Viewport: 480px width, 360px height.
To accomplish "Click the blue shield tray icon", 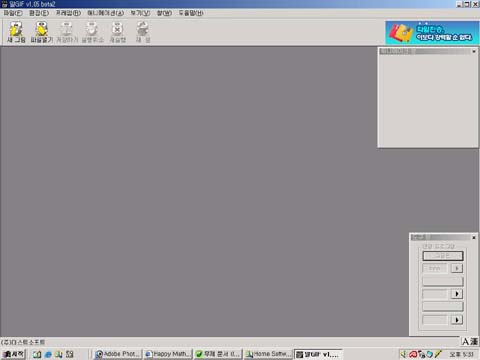I will [x=430, y=354].
